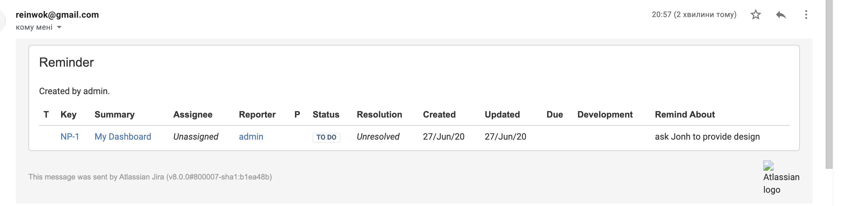
Task: Open the three-dot more options menu
Action: (806, 15)
